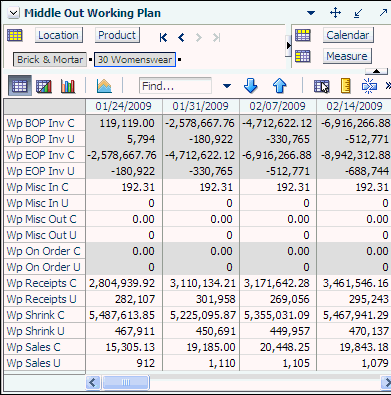Select the Wp On Order U row
The width and height of the screenshot is (391, 395).
[x=45, y=267]
